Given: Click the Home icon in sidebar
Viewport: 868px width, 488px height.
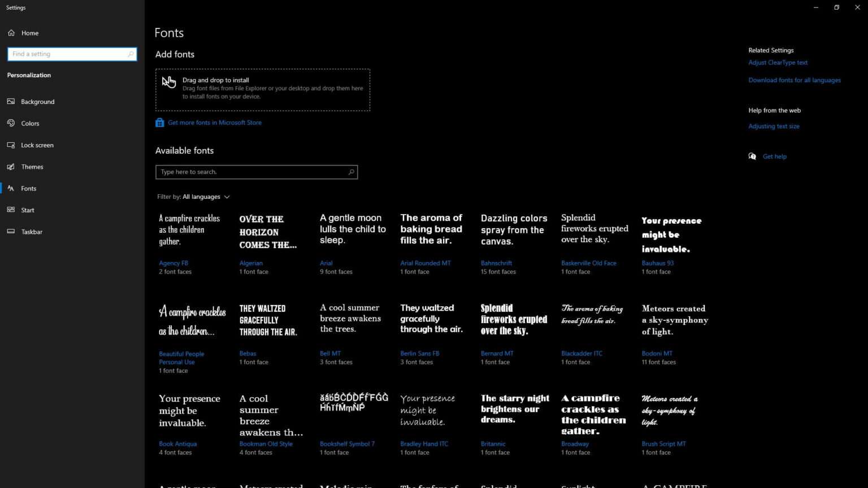Looking at the screenshot, I should point(11,33).
